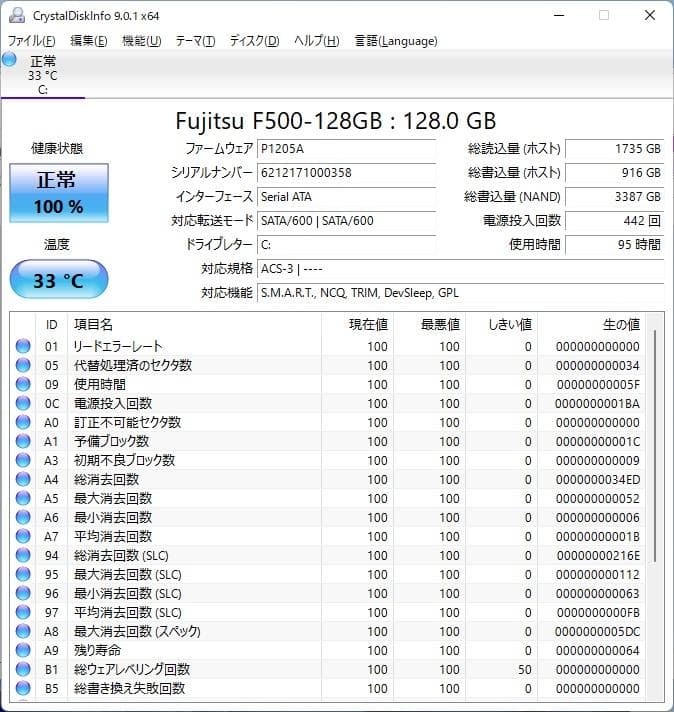Click the 最悪値 column header
The image size is (674, 712).
pos(430,324)
